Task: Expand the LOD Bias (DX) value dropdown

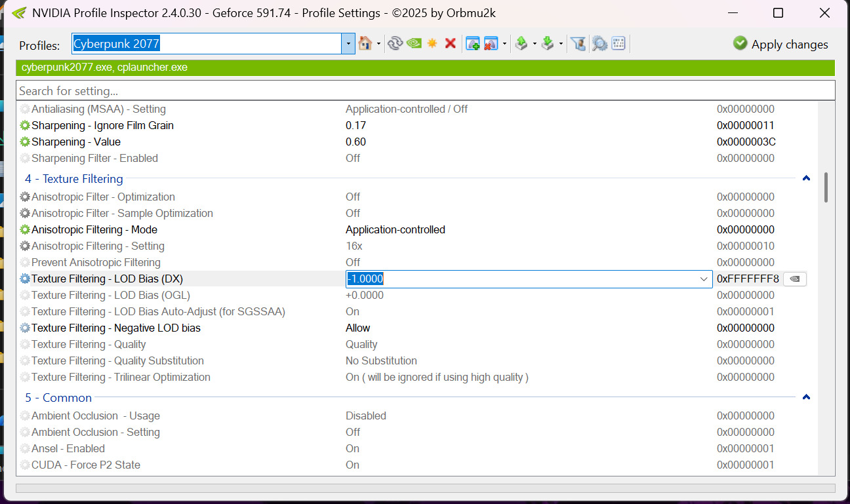Action: (704, 279)
